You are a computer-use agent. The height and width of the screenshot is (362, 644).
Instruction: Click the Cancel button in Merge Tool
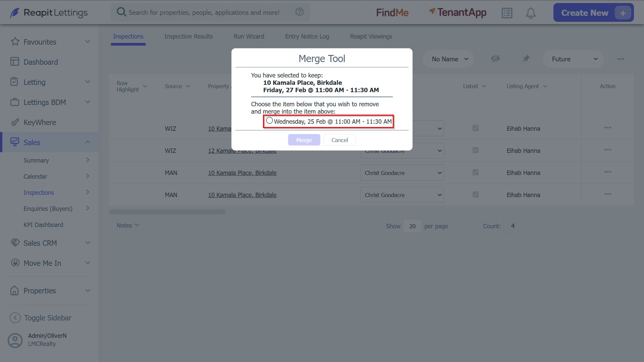[x=339, y=140]
